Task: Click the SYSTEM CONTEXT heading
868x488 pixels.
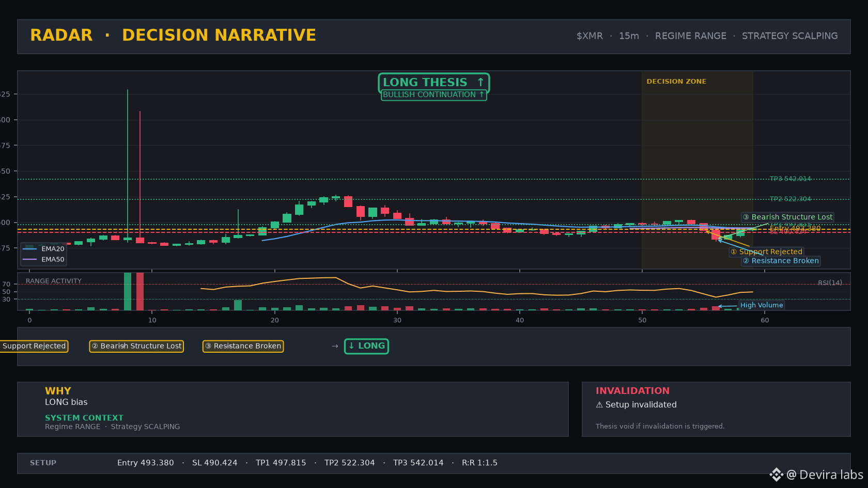Action: tap(84, 418)
